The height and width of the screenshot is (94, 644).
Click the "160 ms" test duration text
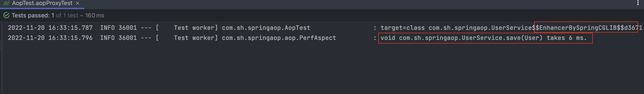[95, 15]
